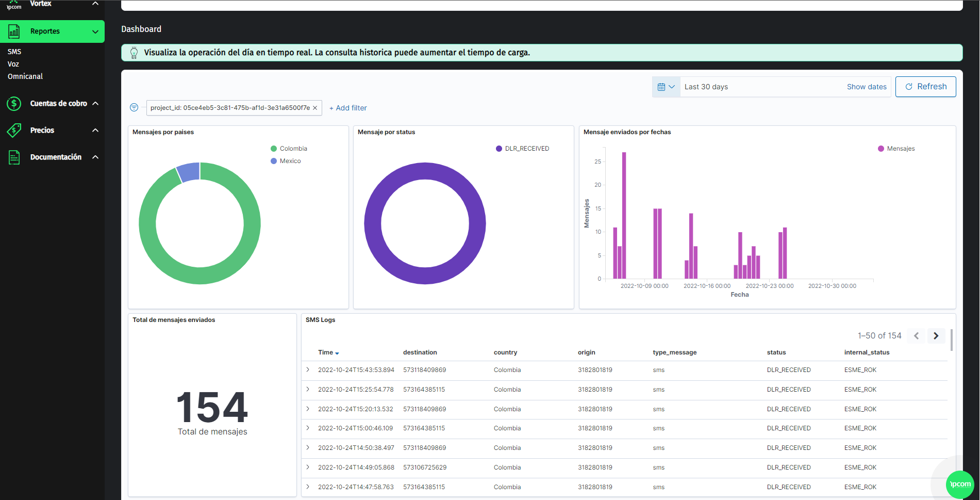
Task: Click the Mensajes por paises panel title
Action: [163, 132]
